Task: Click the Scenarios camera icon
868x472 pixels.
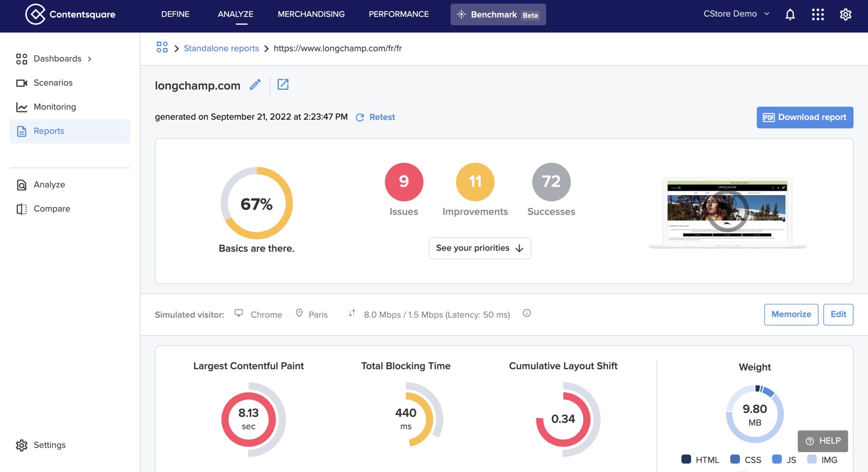Action: pos(22,83)
